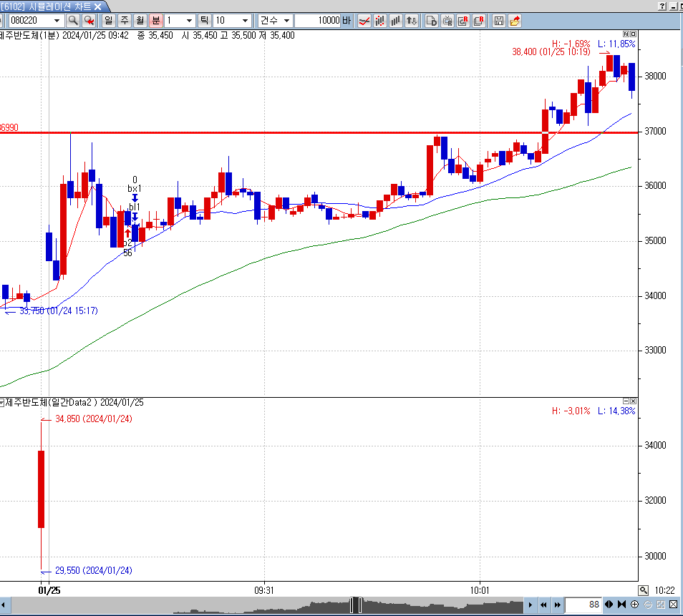
Task: Click the magnifier icon beside the time axis
Action: [x=644, y=590]
